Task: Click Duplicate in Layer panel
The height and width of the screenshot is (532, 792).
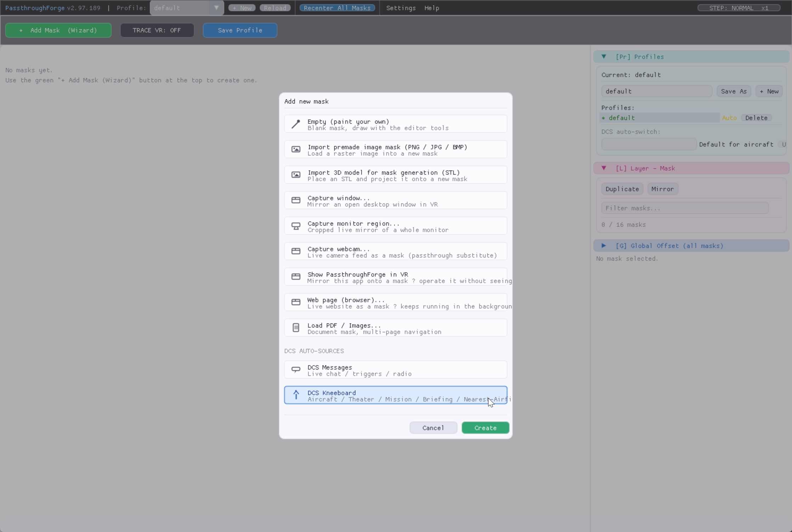Action: (x=622, y=189)
